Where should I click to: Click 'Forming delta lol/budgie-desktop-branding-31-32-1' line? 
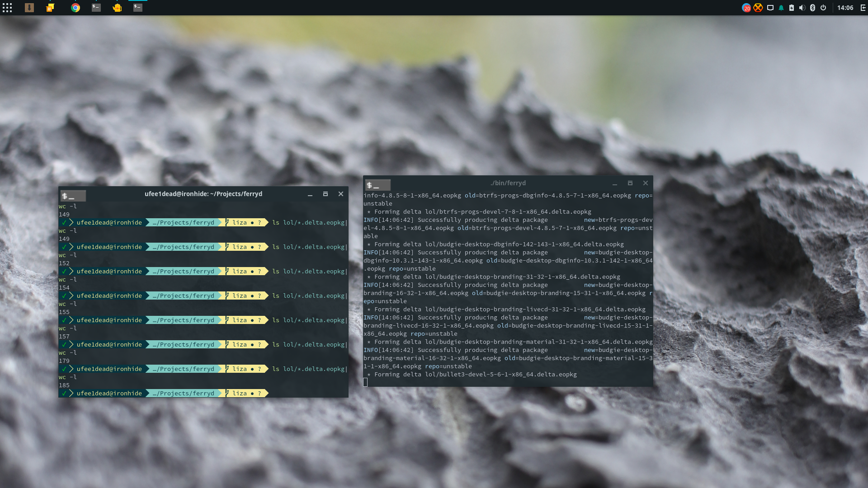click(493, 277)
